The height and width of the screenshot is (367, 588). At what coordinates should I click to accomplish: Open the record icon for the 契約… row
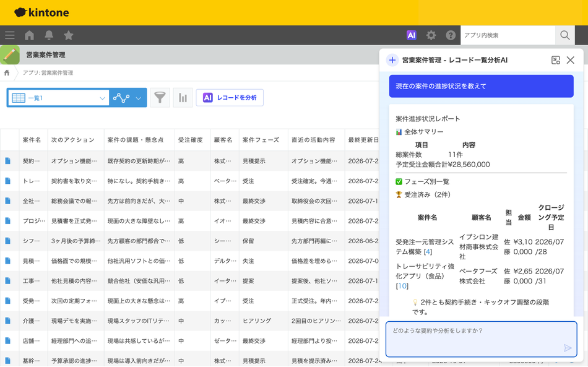[7, 161]
